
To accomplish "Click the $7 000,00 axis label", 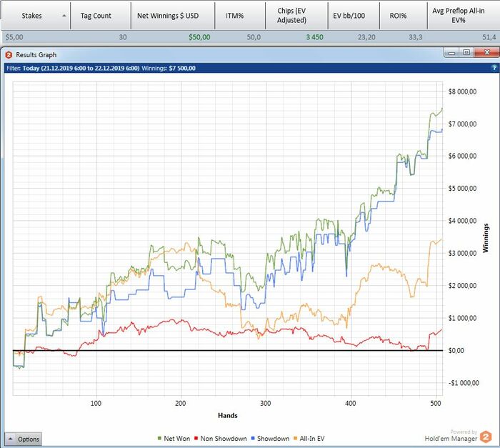I will pyautogui.click(x=462, y=124).
